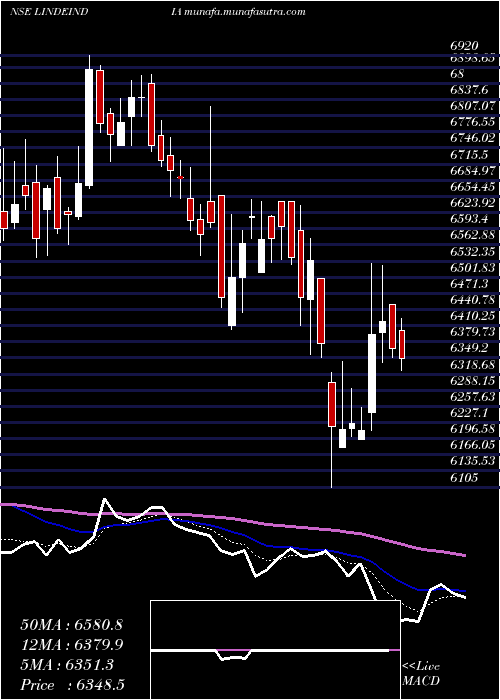This screenshot has width=500, height=700.
Task: Pick the 6501.83 axis value
Action: pyautogui.click(x=473, y=267)
